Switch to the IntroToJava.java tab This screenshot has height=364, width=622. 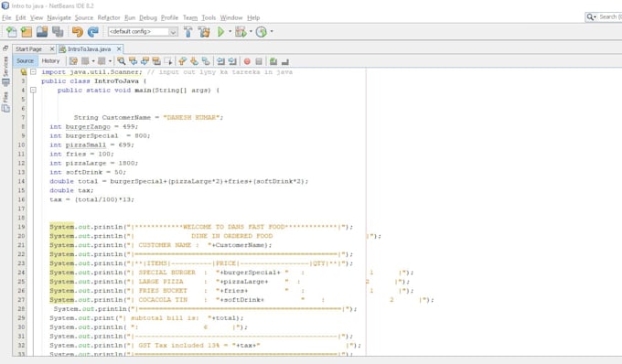[89, 49]
